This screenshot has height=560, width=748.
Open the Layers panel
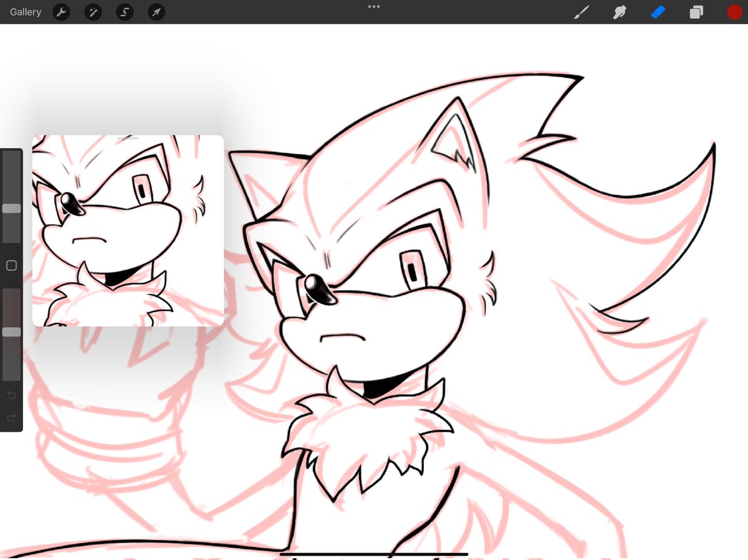click(x=696, y=12)
